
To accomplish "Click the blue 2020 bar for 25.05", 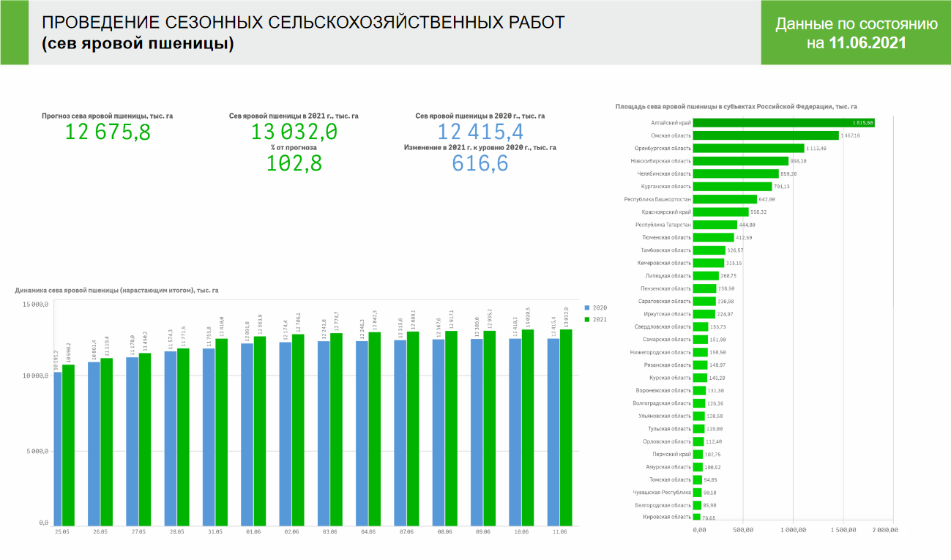I will tap(58, 448).
